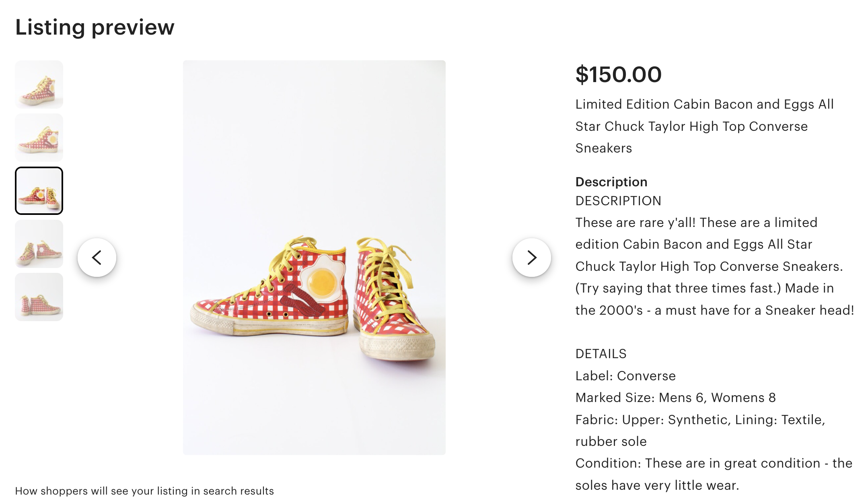This screenshot has width=868, height=499.
Task: Click the DETAILS section label
Action: click(601, 354)
